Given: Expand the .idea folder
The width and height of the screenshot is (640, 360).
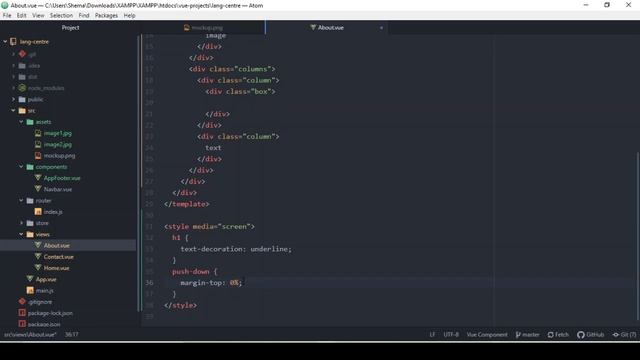Looking at the screenshot, I should (x=13, y=65).
